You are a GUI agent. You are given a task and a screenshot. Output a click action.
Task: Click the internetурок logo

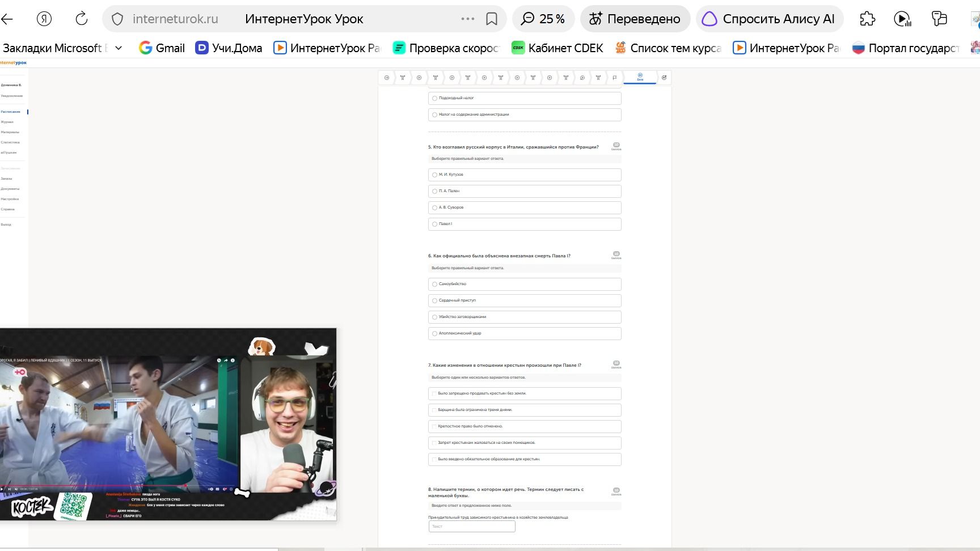pyautogui.click(x=13, y=62)
